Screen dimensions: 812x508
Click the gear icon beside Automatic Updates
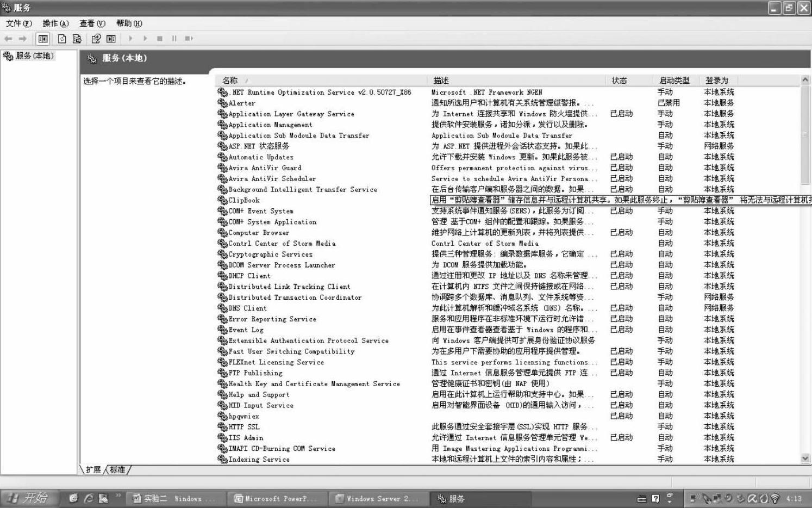coord(222,157)
